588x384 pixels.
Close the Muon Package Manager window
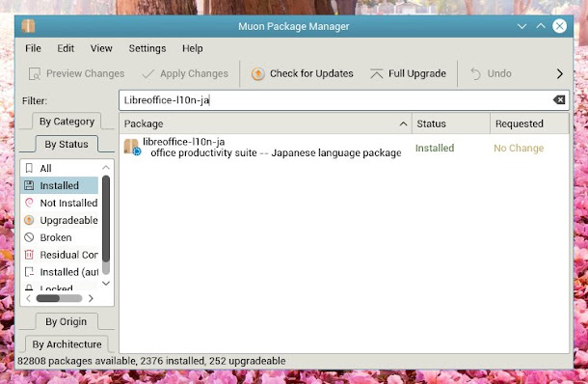[x=559, y=26]
